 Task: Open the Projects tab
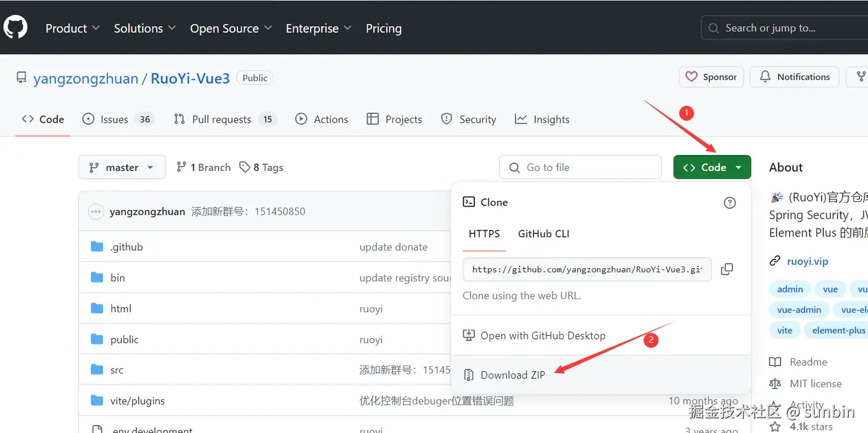394,120
